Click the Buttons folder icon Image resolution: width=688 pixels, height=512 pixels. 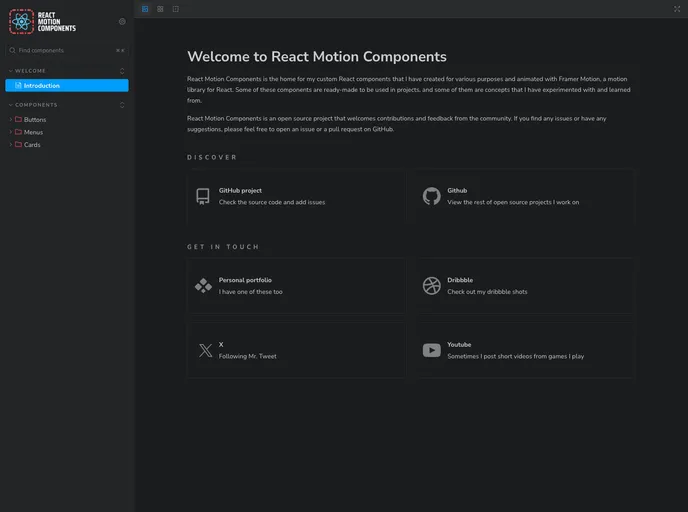[18, 119]
